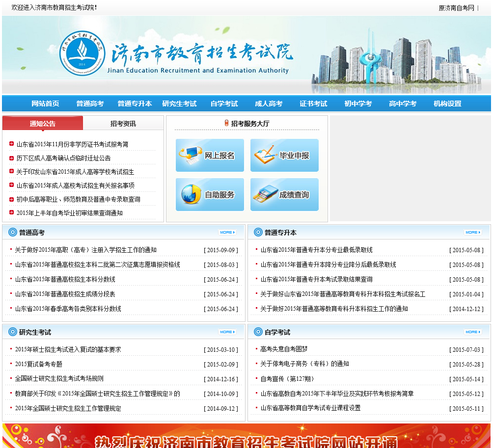Open 普通专升本 navigation menu item

click(135, 104)
